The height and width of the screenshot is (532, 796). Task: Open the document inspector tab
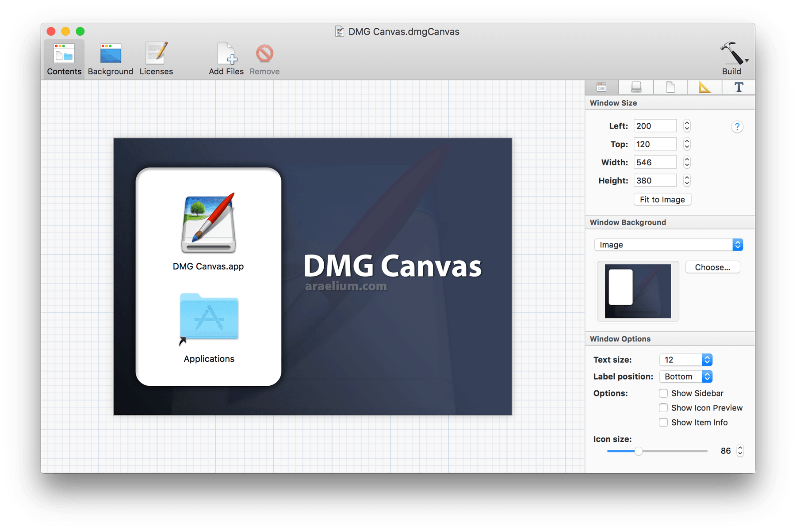[670, 87]
